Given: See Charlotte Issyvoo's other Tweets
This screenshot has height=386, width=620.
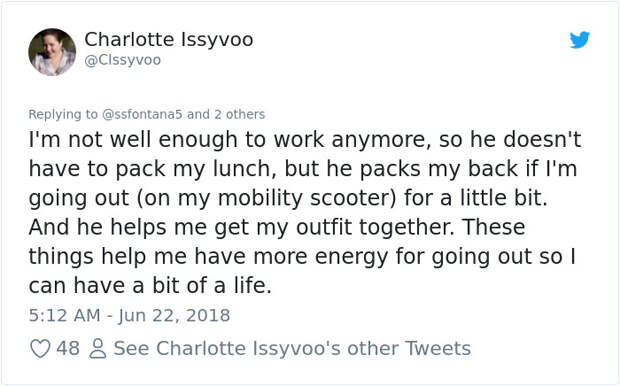Looking at the screenshot, I should click(x=292, y=348).
